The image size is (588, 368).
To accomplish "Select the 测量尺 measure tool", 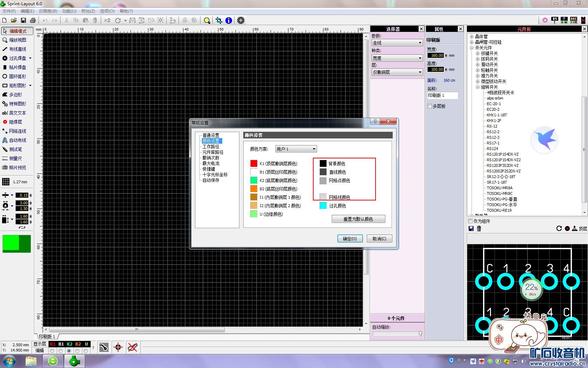I will [15, 158].
